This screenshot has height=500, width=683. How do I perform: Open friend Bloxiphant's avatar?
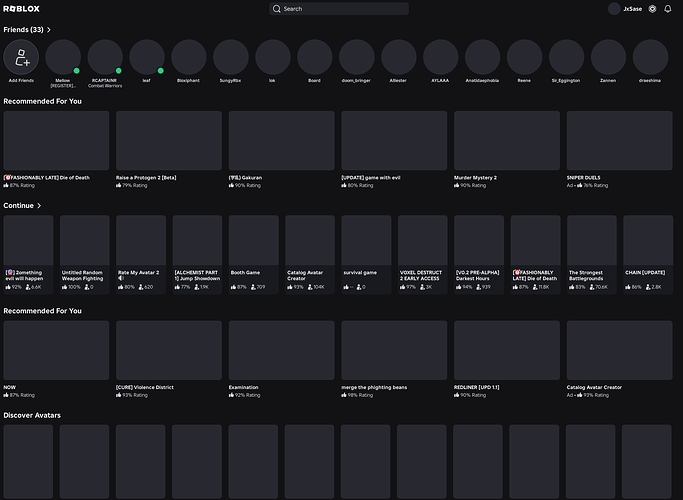189,57
